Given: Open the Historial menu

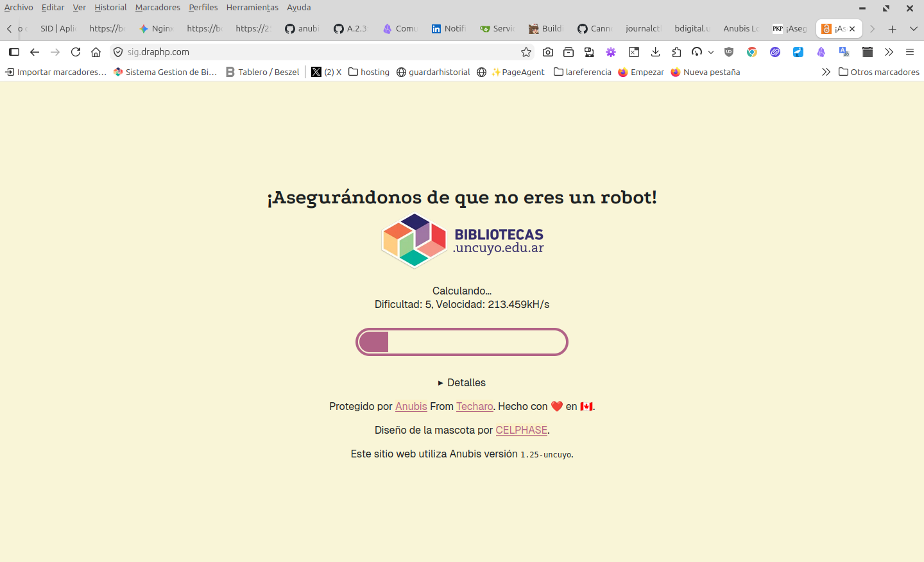Looking at the screenshot, I should pos(110,8).
